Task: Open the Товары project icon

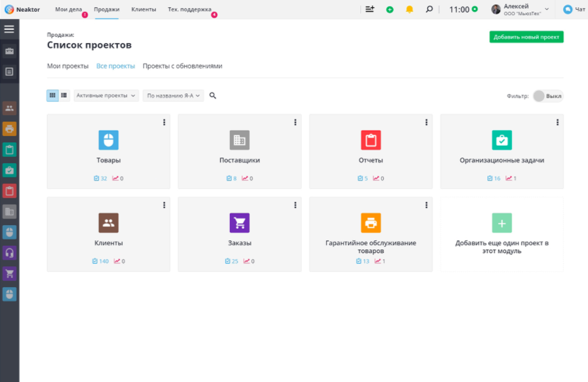Action: tap(109, 140)
